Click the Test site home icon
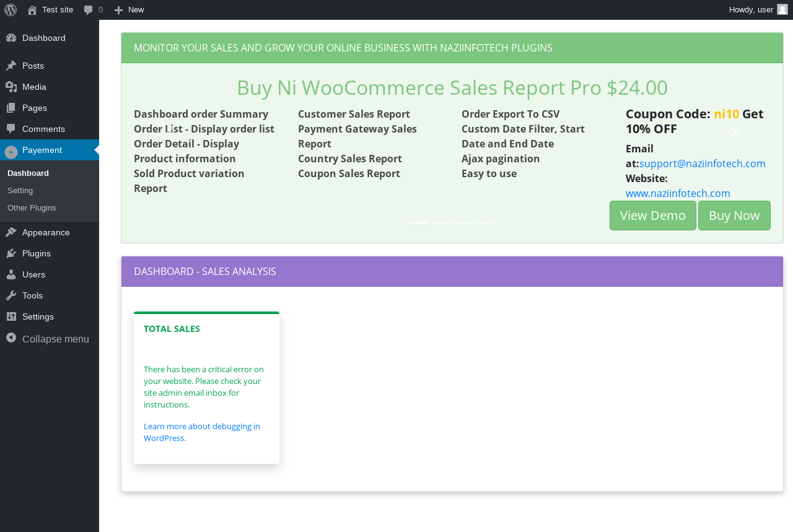The height and width of the screenshot is (532, 793). pyautogui.click(x=32, y=10)
